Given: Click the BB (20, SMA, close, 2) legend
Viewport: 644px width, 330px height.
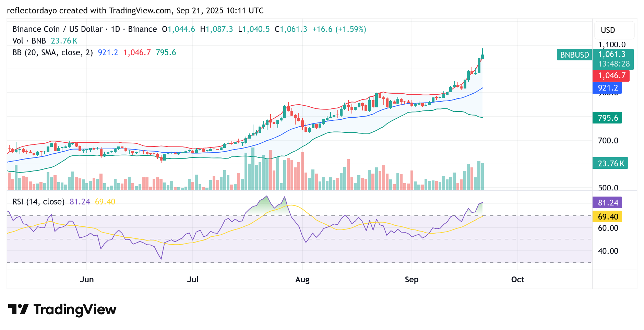Looking at the screenshot, I should pos(53,52).
